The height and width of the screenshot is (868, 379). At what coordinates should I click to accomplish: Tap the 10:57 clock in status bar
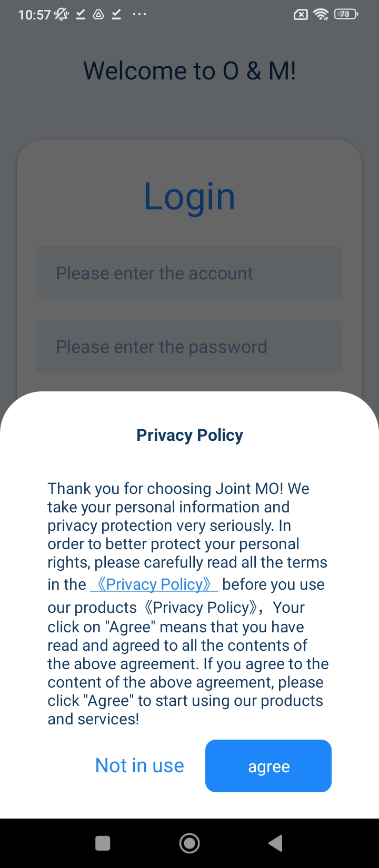click(34, 15)
